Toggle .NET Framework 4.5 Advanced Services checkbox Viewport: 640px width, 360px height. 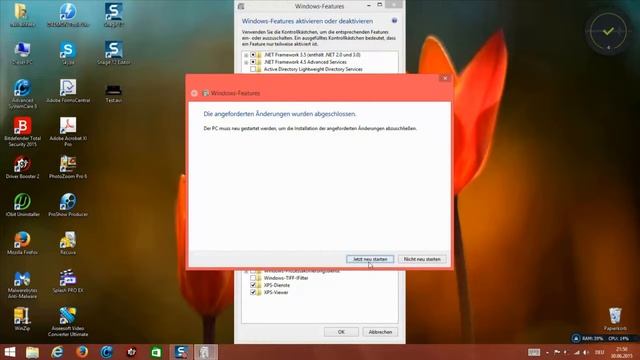click(253, 62)
